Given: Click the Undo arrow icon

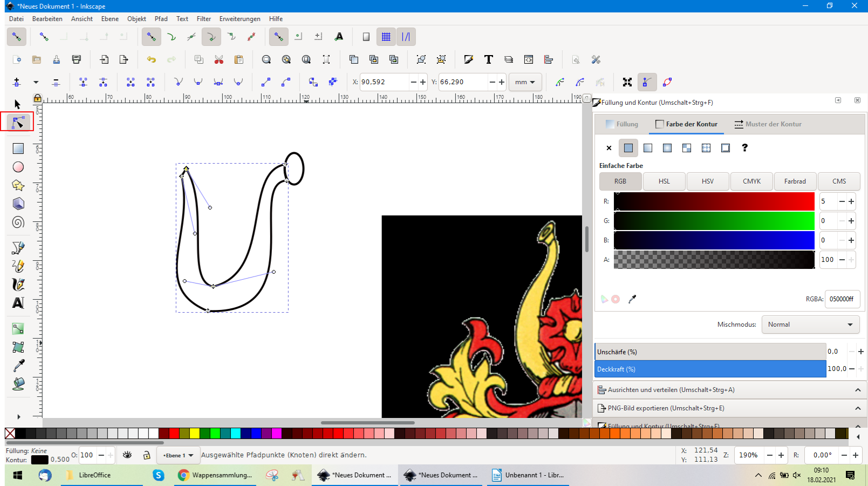Looking at the screenshot, I should point(152,59).
